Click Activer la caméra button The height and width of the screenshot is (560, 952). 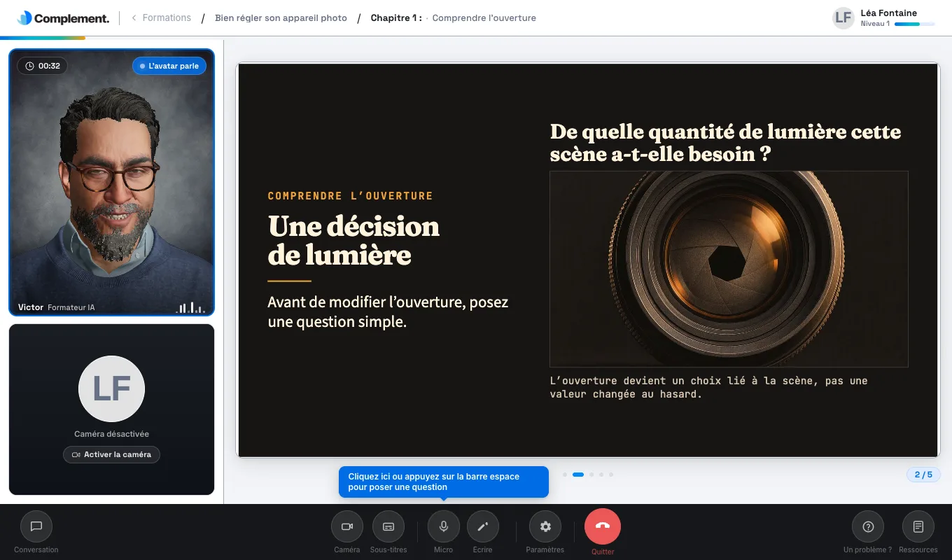pos(112,454)
